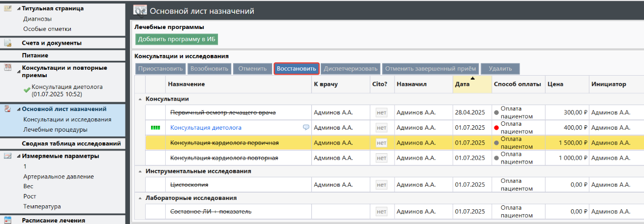Collapse the Консультации group in table
The width and height of the screenshot is (644, 224).
[140, 99]
